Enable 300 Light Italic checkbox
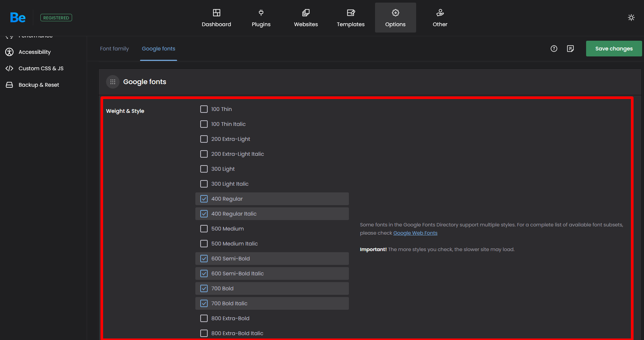 coord(204,184)
